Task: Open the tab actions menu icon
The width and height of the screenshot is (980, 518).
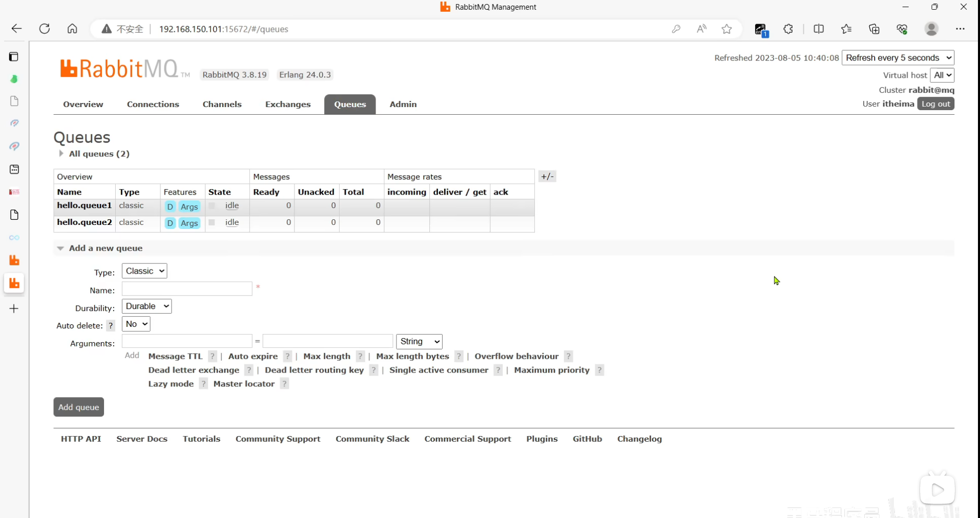Action: coord(14,56)
